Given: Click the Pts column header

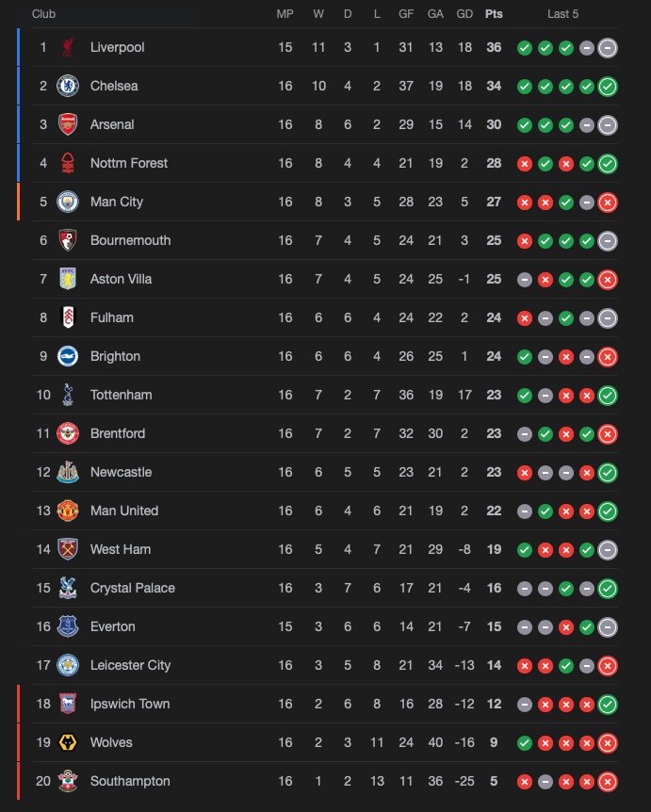Looking at the screenshot, I should pos(494,14).
